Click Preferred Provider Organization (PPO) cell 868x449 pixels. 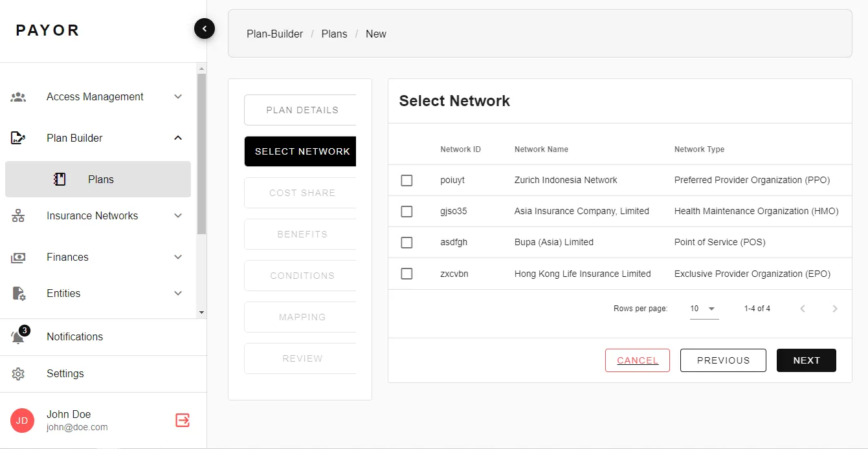coord(752,181)
